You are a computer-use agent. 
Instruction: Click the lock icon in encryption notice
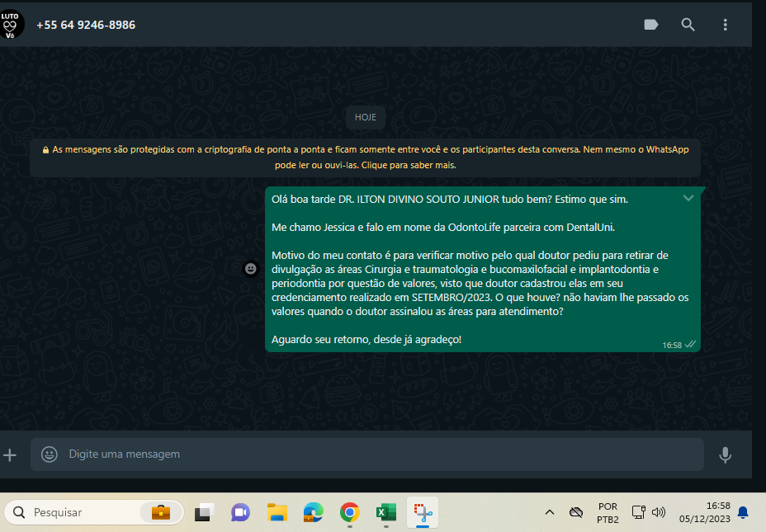click(x=45, y=150)
